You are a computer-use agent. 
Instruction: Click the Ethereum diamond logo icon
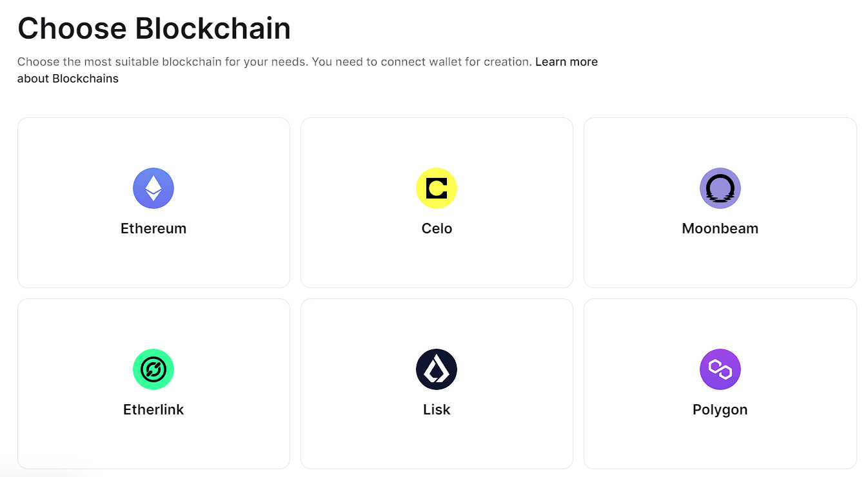click(x=153, y=188)
